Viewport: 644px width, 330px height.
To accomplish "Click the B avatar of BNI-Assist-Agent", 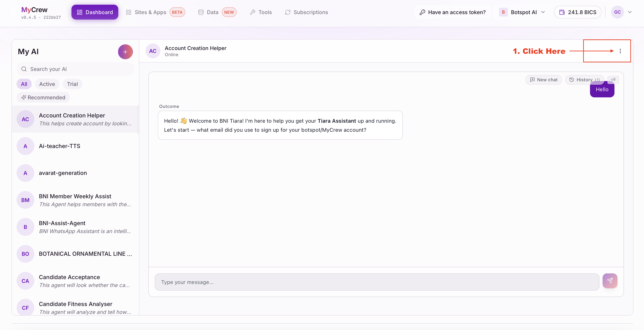I will [25, 227].
